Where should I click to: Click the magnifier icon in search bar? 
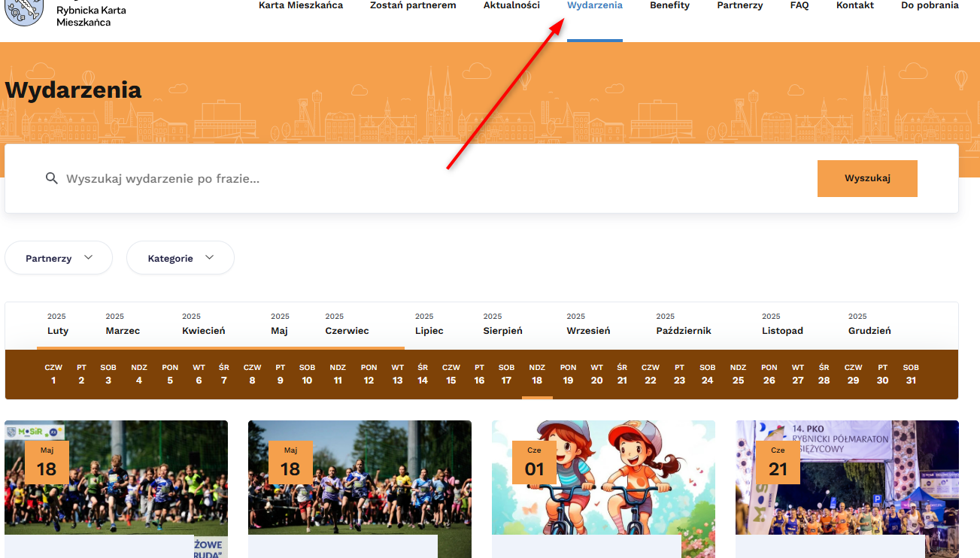pos(52,178)
